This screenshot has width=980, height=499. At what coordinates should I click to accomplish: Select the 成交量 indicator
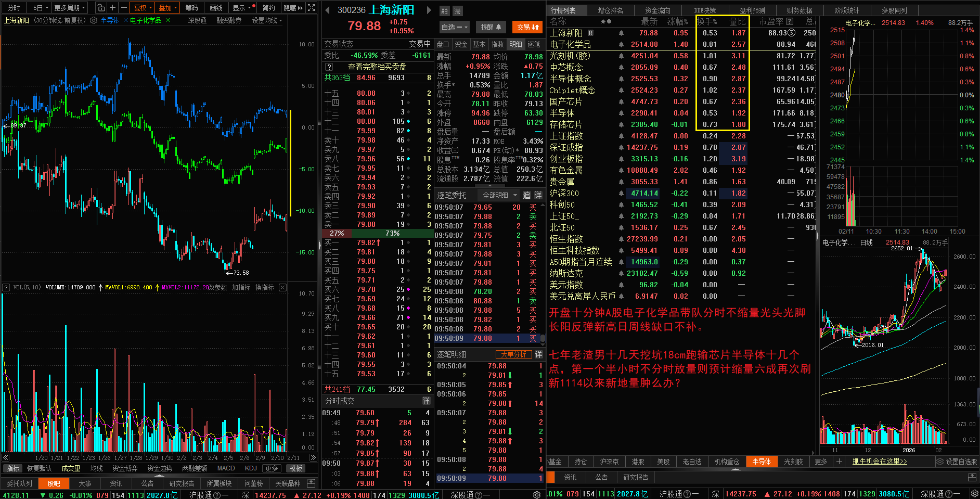click(x=71, y=468)
